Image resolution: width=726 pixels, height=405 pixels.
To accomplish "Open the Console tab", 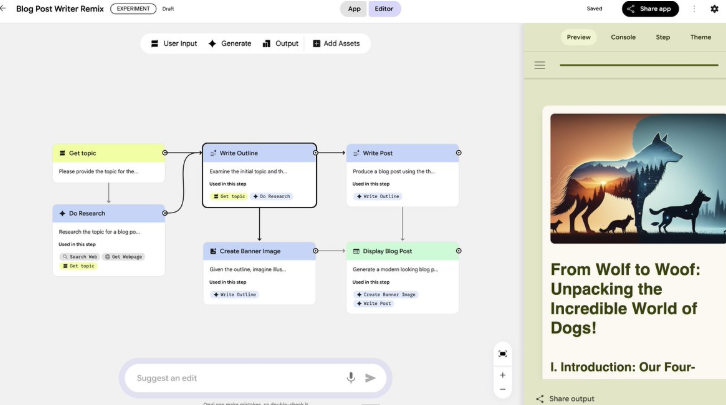I will (x=623, y=37).
